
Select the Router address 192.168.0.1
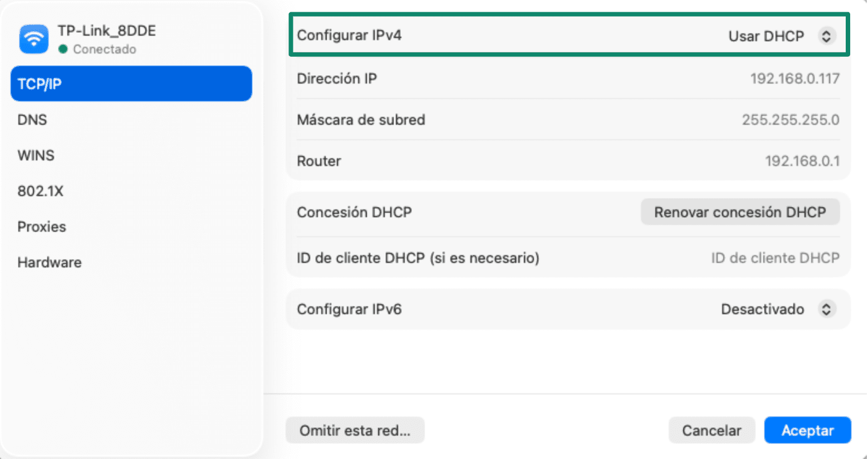coord(804,160)
